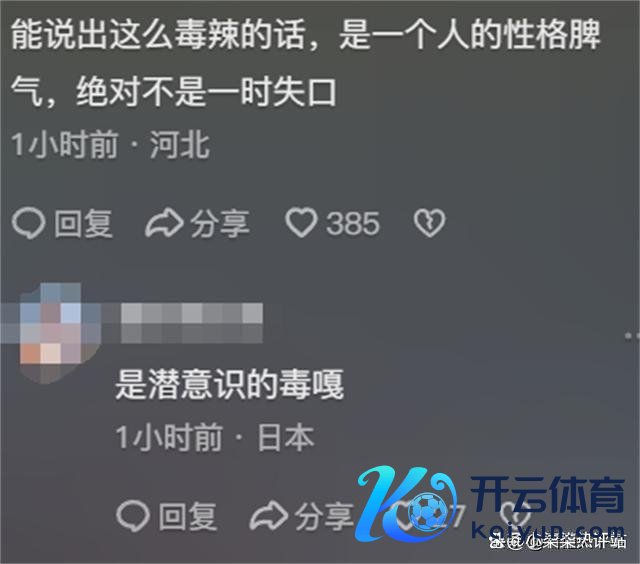Tap the reply bubble icon under the 日本 comment

coord(132,516)
